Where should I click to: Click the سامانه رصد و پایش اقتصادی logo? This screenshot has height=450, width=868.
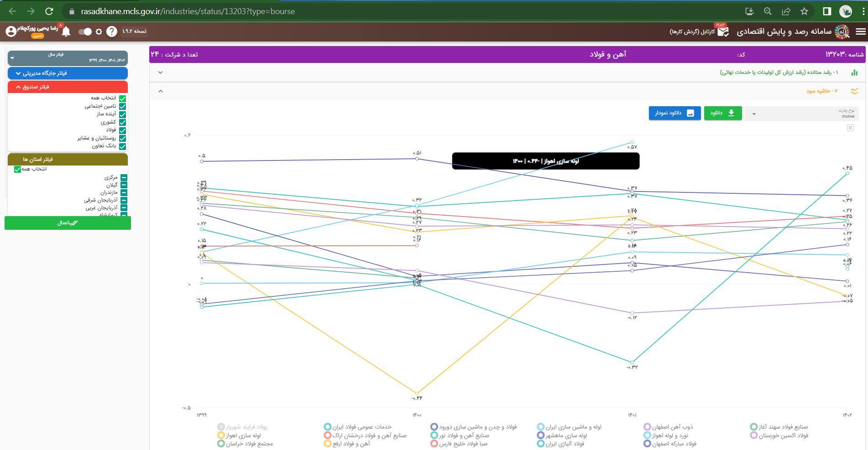coord(842,31)
